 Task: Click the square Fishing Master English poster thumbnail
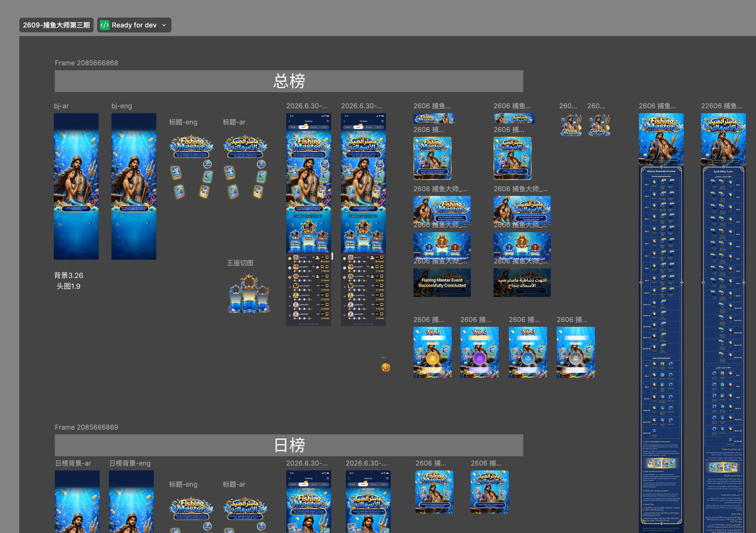click(x=432, y=158)
